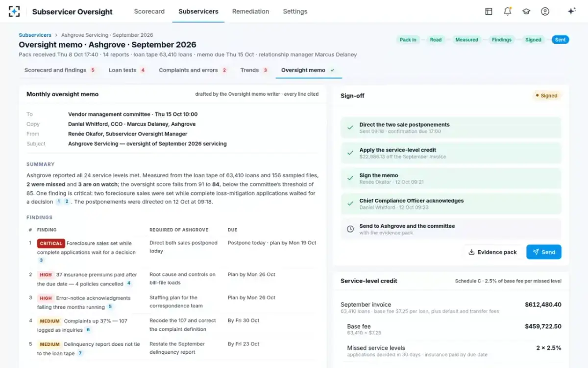Select the Findings progress step

[502, 40]
